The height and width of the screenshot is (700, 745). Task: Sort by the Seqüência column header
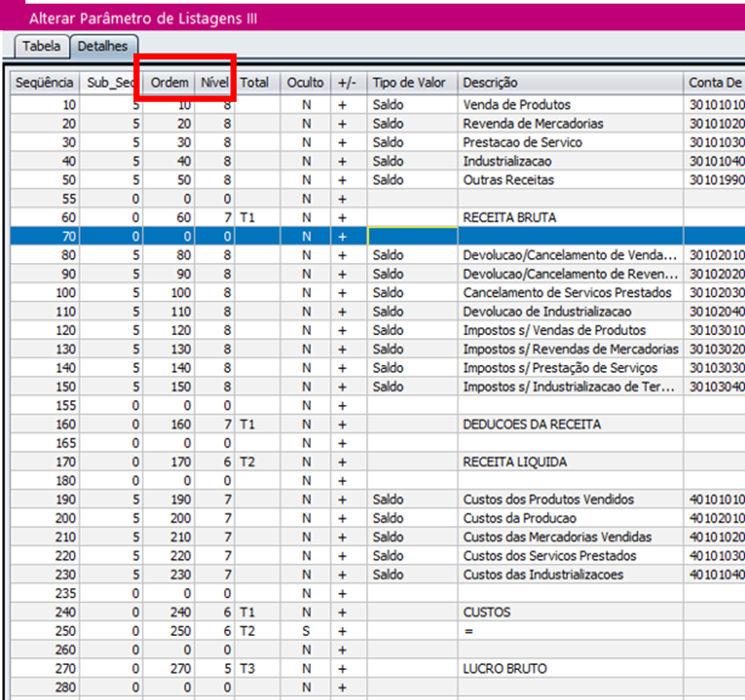coord(45,83)
